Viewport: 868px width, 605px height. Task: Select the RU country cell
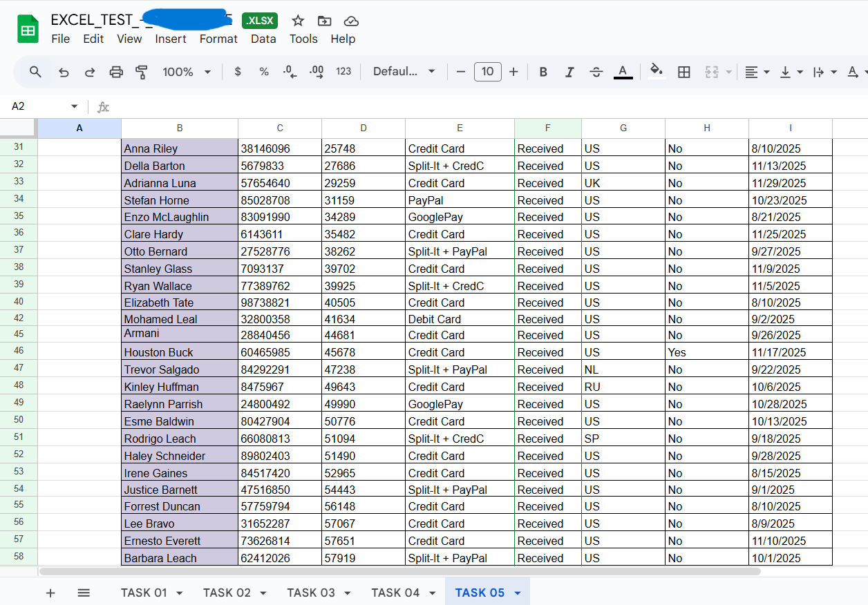(x=623, y=387)
